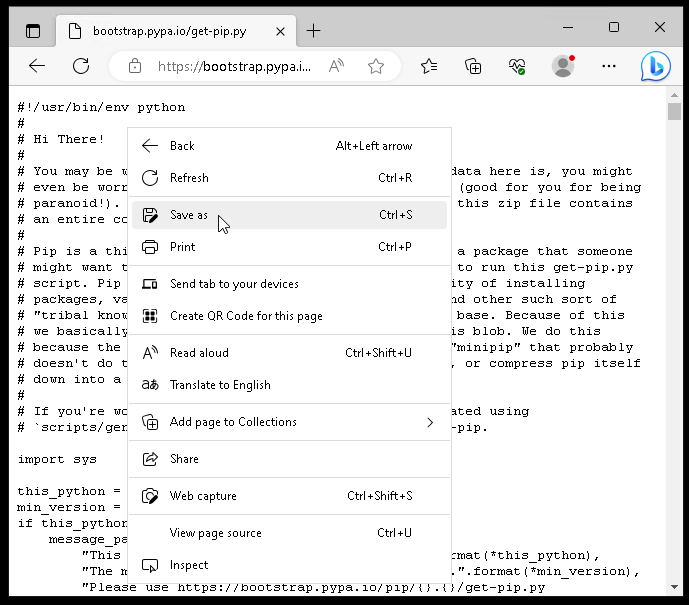Open Settings and more ellipsis menu

click(x=609, y=66)
